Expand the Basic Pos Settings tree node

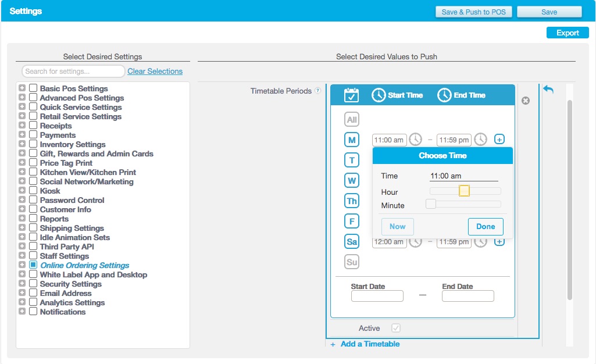23,88
